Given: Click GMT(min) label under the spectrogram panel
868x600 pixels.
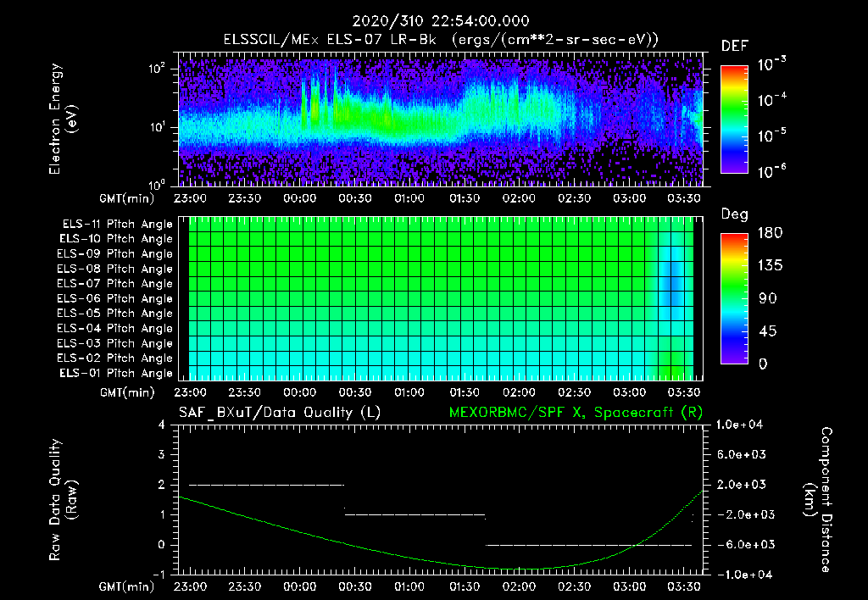Looking at the screenshot, I should [x=127, y=198].
